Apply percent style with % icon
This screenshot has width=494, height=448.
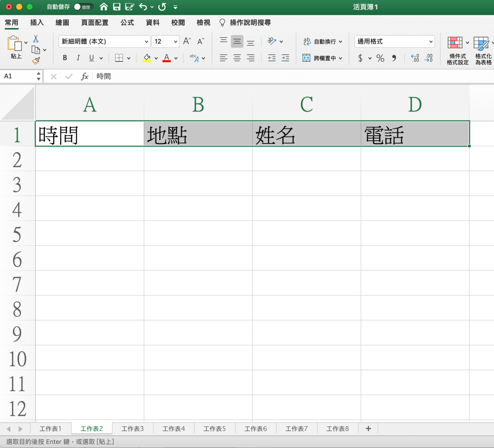380,58
